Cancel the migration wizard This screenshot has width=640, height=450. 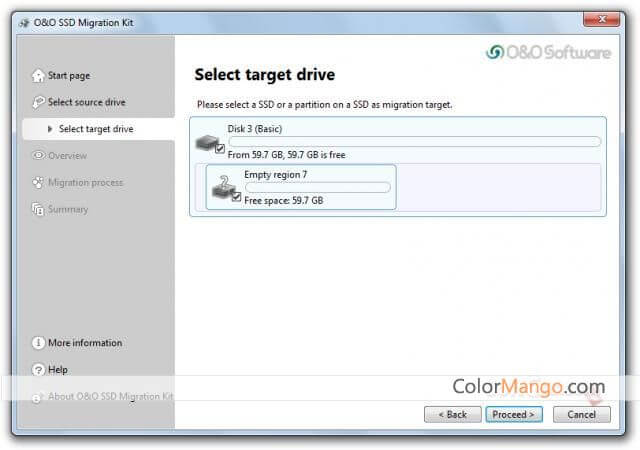point(581,414)
